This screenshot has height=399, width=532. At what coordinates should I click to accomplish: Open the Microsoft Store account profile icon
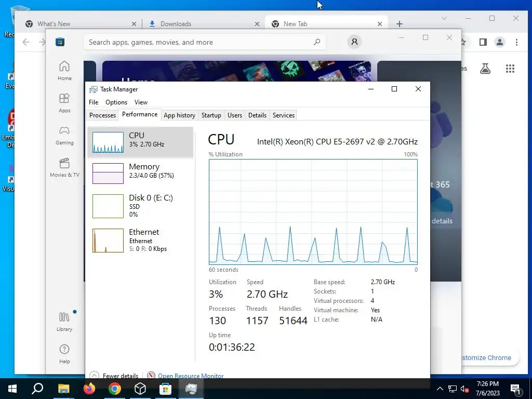point(354,42)
